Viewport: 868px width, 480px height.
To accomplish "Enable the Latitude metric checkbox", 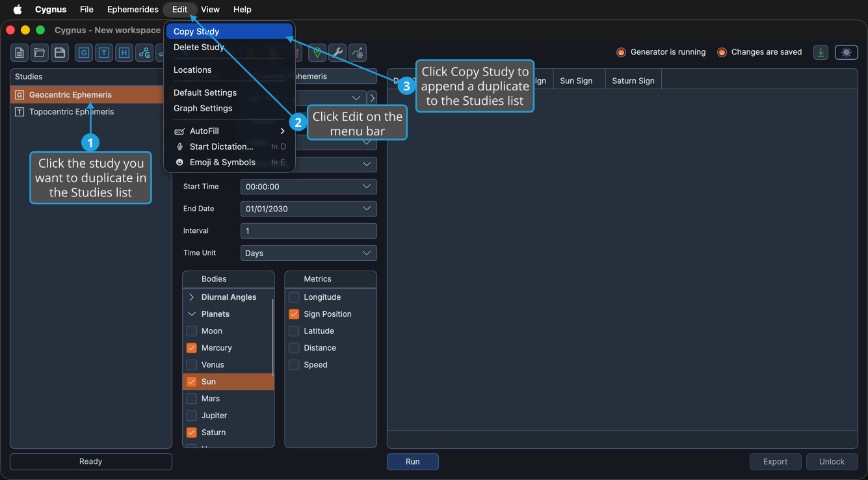I will tap(294, 331).
